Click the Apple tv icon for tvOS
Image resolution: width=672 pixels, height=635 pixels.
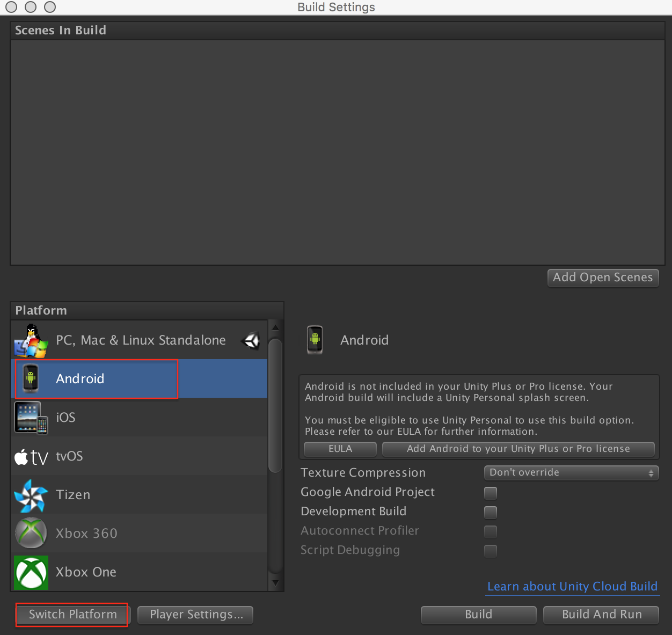point(31,457)
